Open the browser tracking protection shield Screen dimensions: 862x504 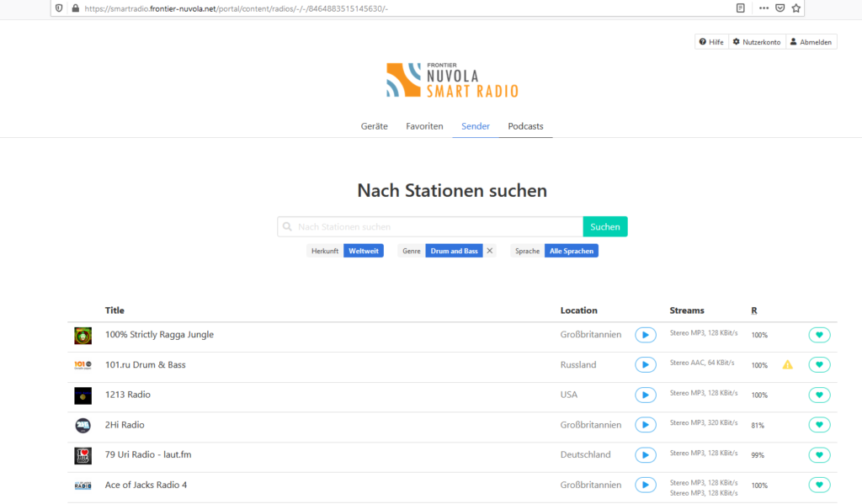pyautogui.click(x=60, y=8)
